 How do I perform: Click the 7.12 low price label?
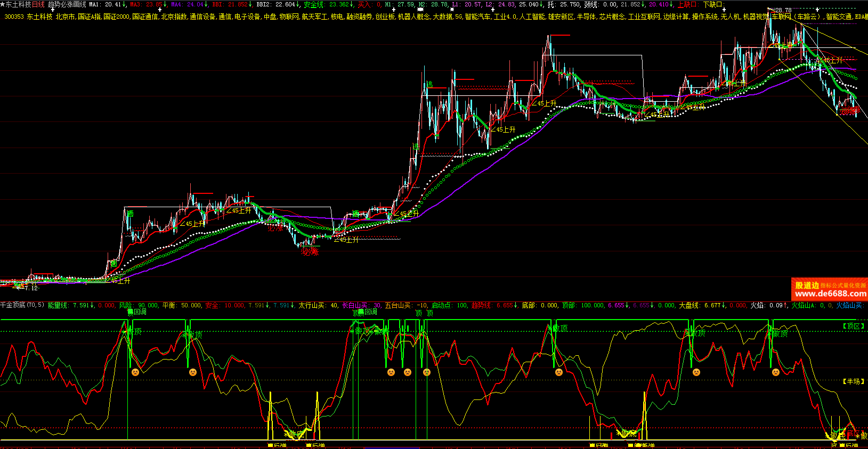[31, 288]
